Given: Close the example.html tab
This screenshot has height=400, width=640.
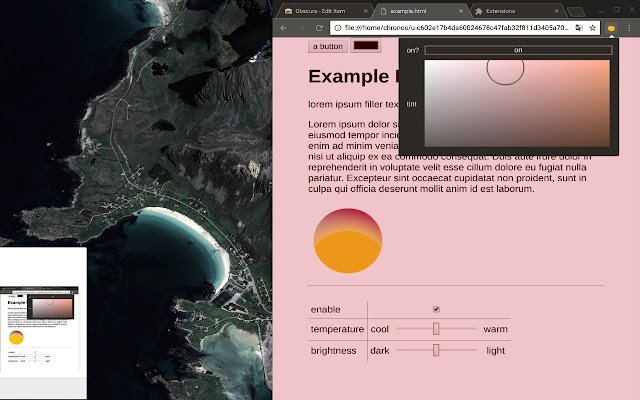Looking at the screenshot, I should pyautogui.click(x=461, y=11).
